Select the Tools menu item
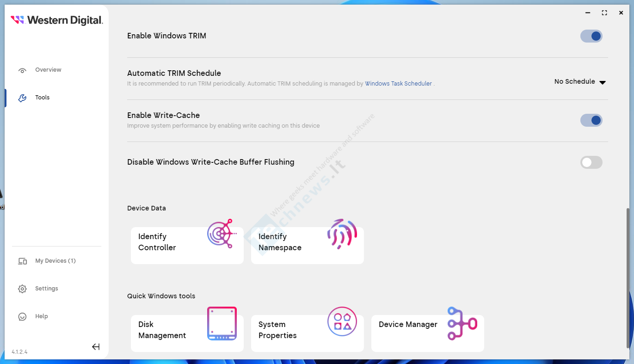Viewport: 634px width, 364px height. tap(42, 98)
